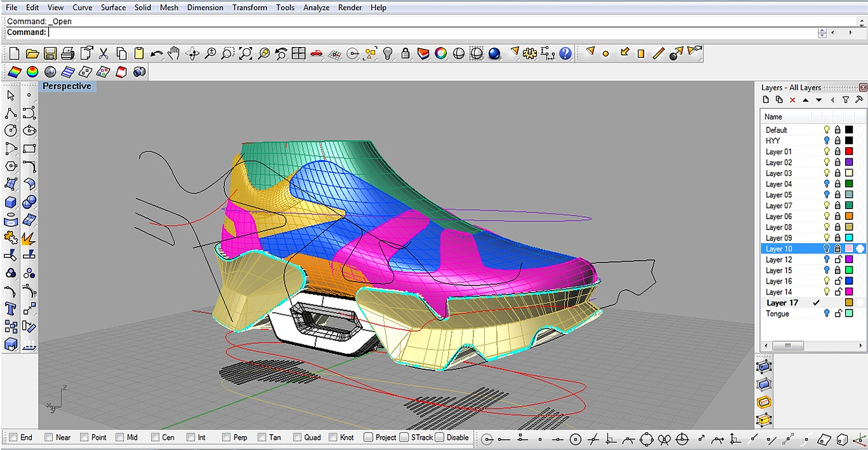Enable the End osnap checkbox
The image size is (868, 450).
click(13, 437)
